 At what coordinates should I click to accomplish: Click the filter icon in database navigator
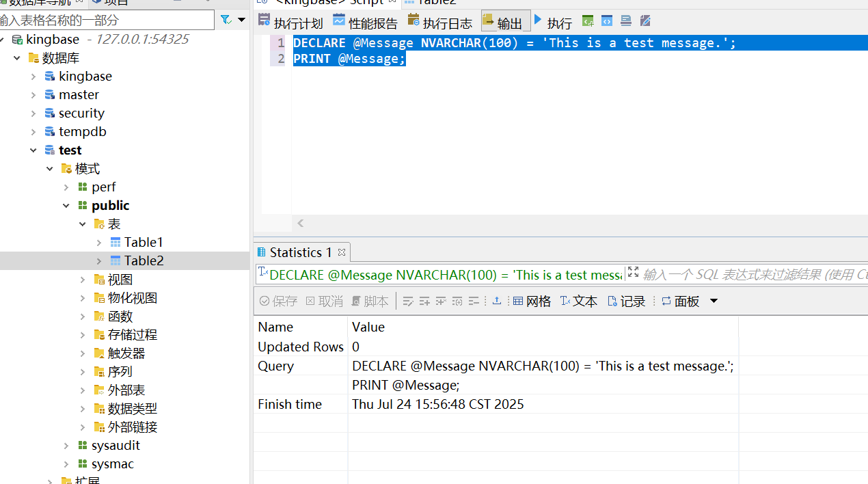pyautogui.click(x=226, y=21)
